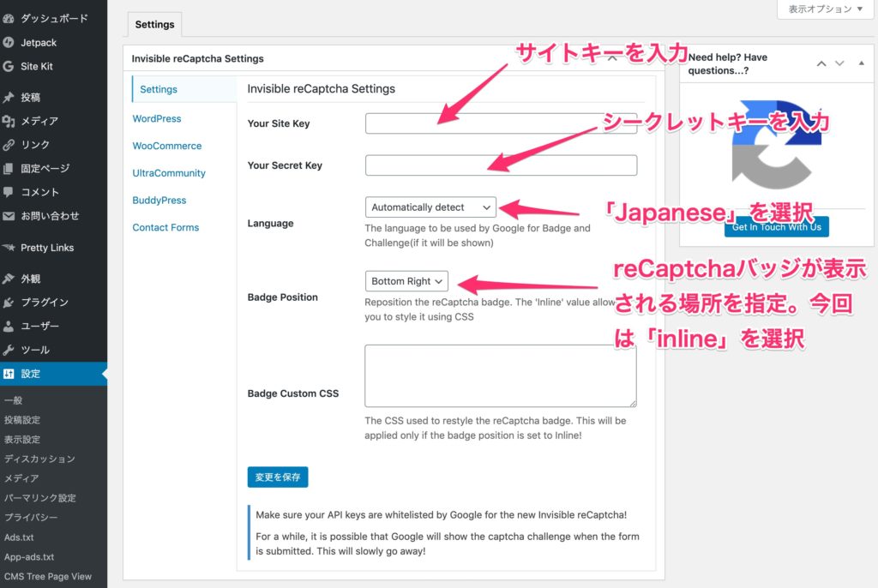Viewport: 878px width, 588px height.
Task: Click the plug icon beside プラグイン
Action: click(x=8, y=303)
